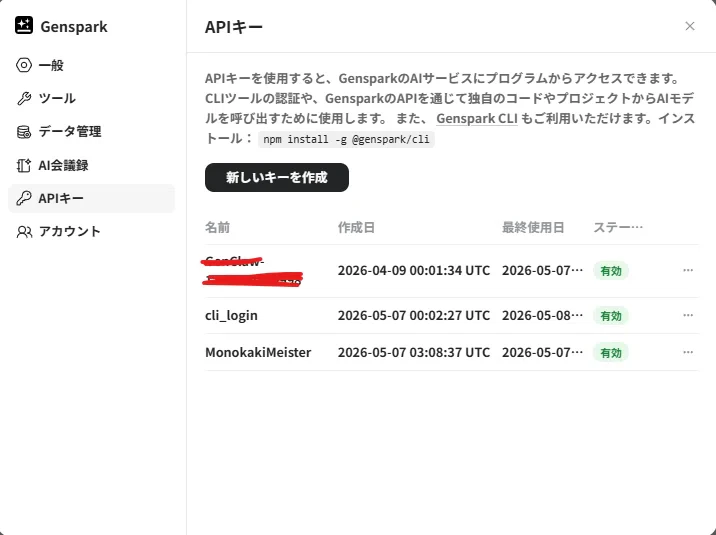Click creation date 2026-05-07 00:02:27 UTC
The width and height of the screenshot is (716, 535).
tap(414, 315)
